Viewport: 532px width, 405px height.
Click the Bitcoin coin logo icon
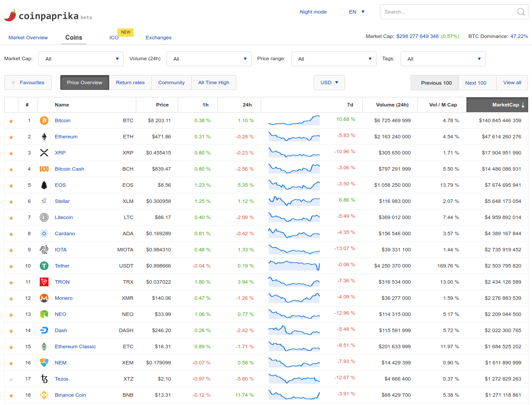44,120
